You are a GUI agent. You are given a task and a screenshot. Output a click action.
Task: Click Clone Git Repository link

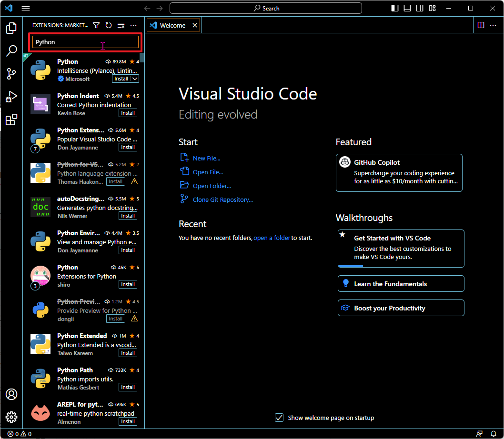[x=223, y=200]
